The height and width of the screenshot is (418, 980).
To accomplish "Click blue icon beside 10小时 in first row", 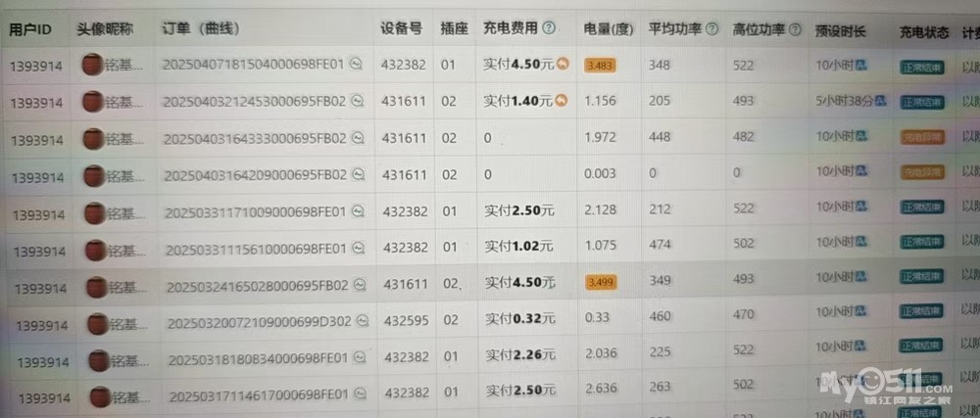I will 861,65.
